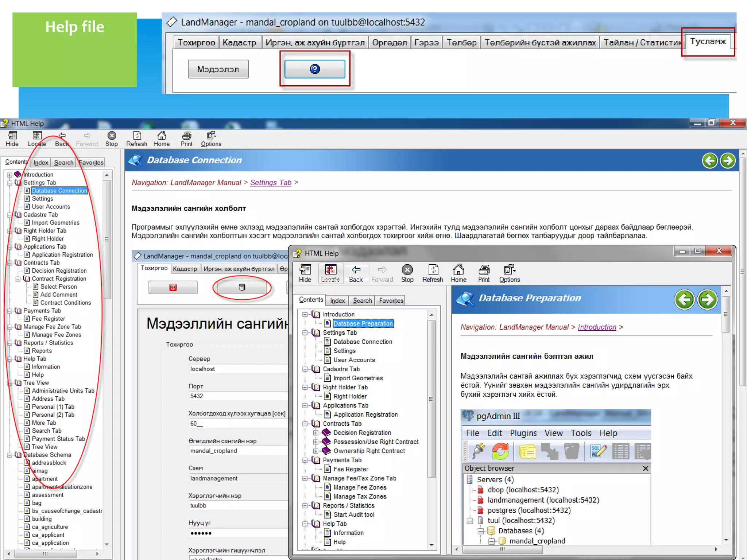Click green forward arrow in Database Preparation header
Screen dimensions: 747x560
pos(707,300)
